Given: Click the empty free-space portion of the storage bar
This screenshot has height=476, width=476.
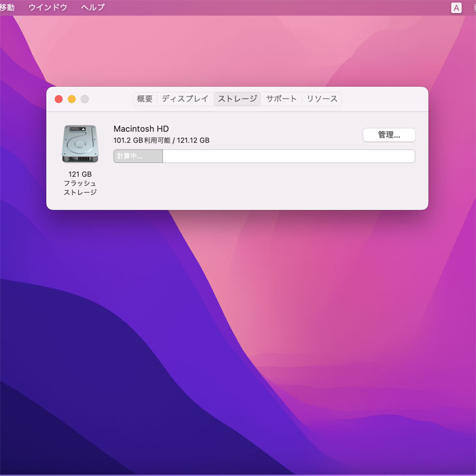Looking at the screenshot, I should (288, 156).
